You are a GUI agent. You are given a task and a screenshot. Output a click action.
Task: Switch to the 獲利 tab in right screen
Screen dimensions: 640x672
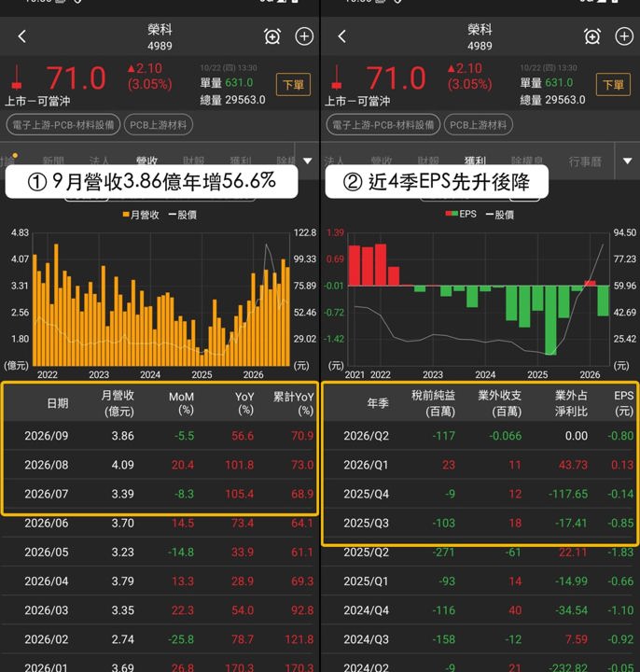click(x=475, y=161)
